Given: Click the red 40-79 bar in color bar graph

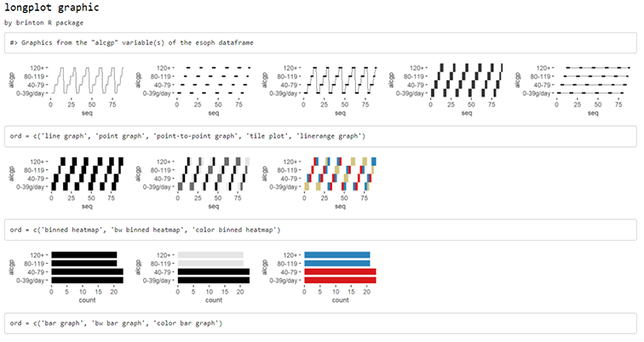Looking at the screenshot, I should pyautogui.click(x=340, y=272).
